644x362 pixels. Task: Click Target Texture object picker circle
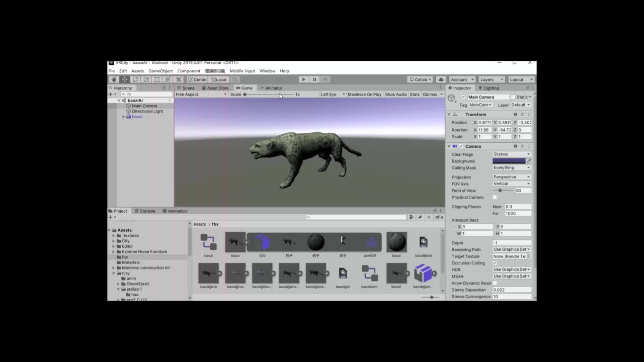(x=528, y=256)
